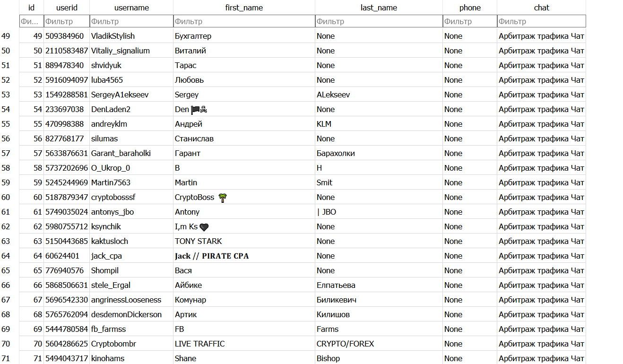This screenshot has height=364, width=623.
Task: Click the phone filter field
Action: [x=470, y=21]
